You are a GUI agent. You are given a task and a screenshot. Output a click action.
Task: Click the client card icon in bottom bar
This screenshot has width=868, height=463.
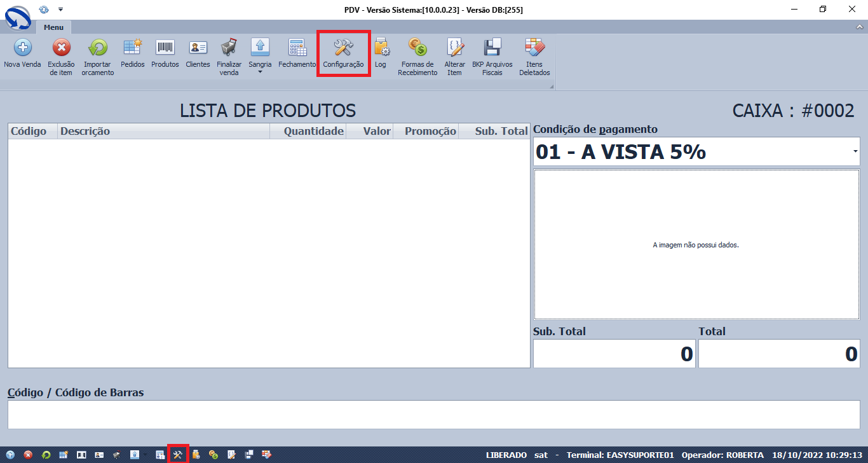(99, 455)
